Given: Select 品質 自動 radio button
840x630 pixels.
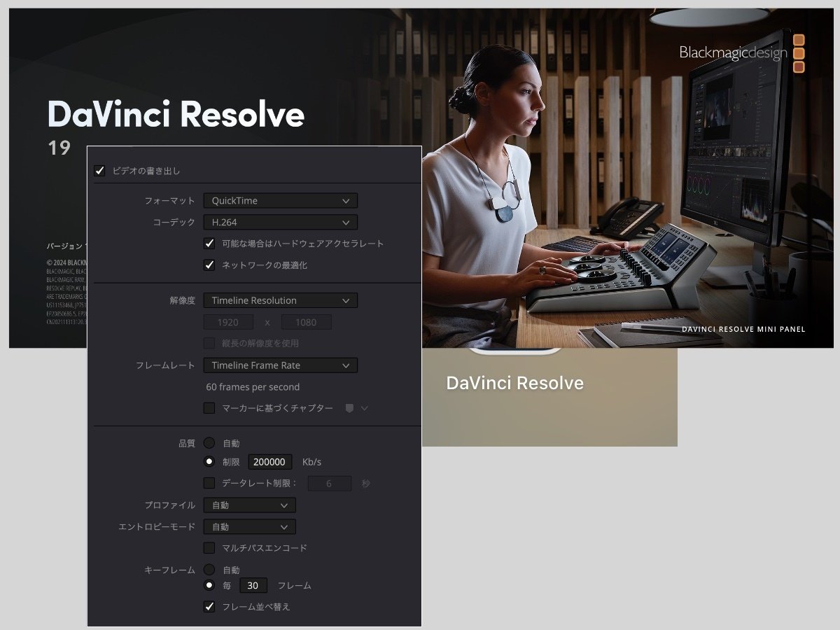Looking at the screenshot, I should click(x=209, y=443).
